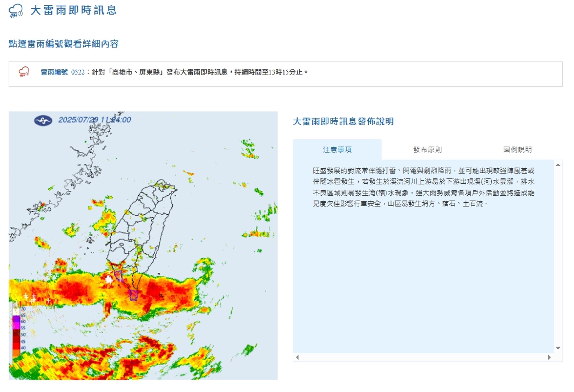Click the alert text about 高雄市、屏東縣
574x392 pixels.
pyautogui.click(x=199, y=72)
